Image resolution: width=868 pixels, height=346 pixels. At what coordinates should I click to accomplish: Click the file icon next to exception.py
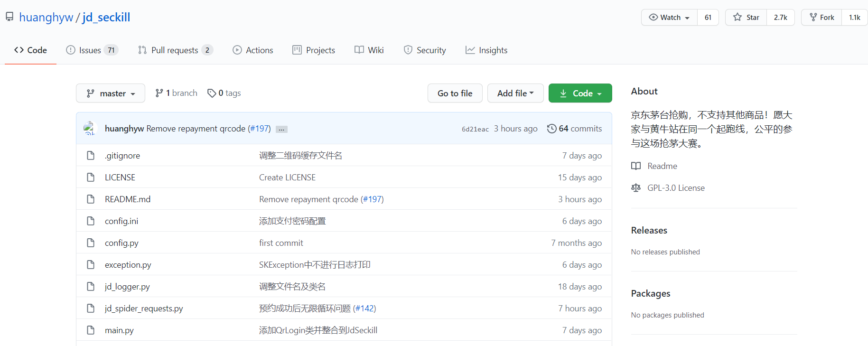tap(91, 264)
